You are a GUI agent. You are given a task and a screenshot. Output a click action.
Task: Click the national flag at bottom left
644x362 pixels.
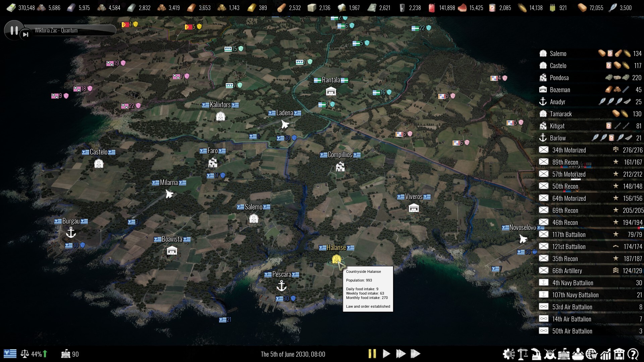[10, 354]
